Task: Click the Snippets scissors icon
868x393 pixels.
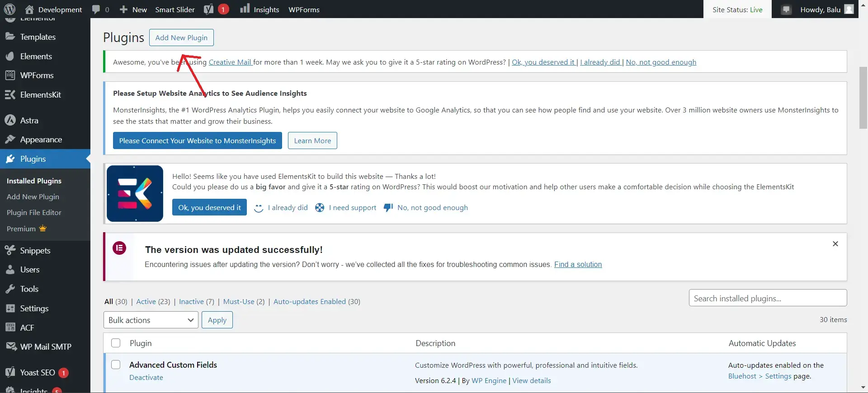Action: pos(10,250)
